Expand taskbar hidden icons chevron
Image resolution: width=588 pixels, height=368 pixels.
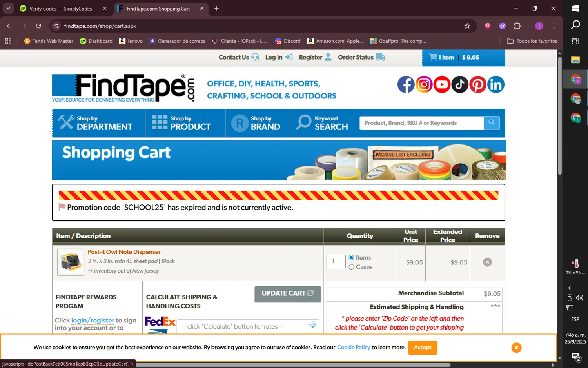click(570, 288)
